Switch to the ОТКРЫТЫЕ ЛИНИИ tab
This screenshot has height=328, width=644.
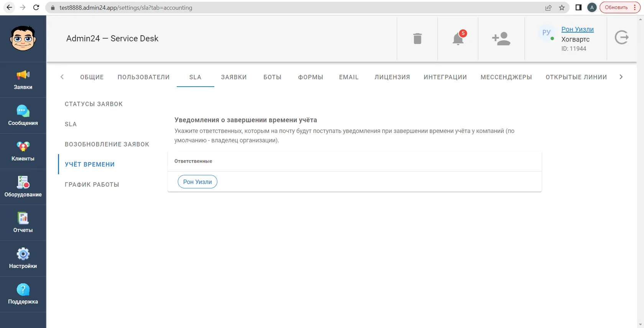pyautogui.click(x=576, y=77)
